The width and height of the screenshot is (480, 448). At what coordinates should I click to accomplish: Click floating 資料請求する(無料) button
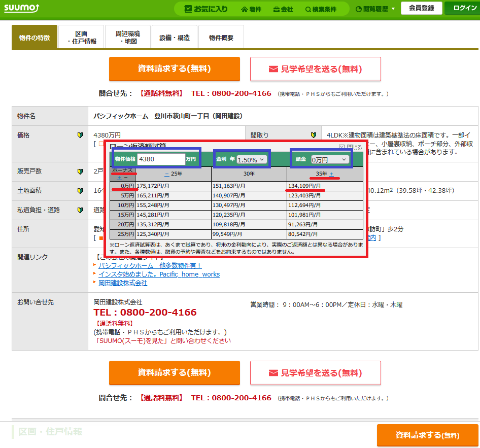click(x=427, y=435)
